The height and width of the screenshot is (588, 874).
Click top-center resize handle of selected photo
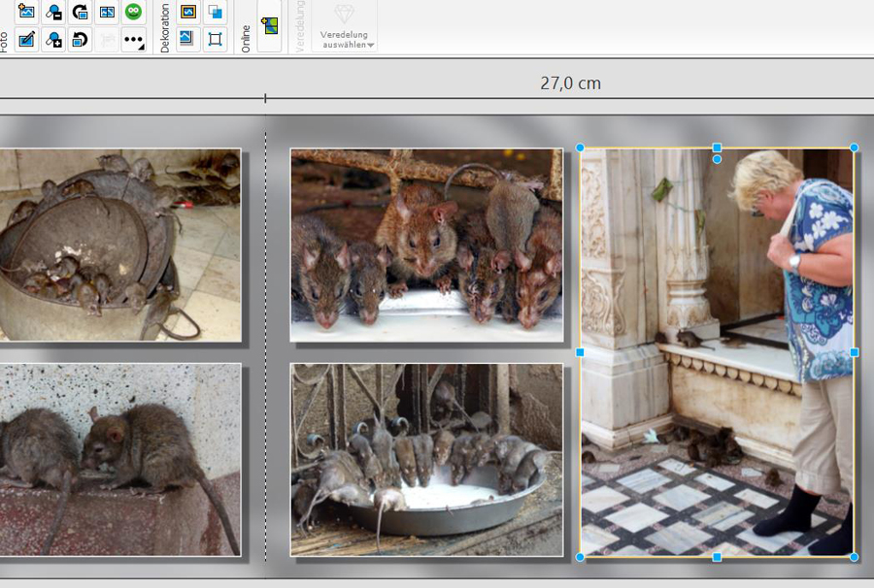click(x=717, y=148)
